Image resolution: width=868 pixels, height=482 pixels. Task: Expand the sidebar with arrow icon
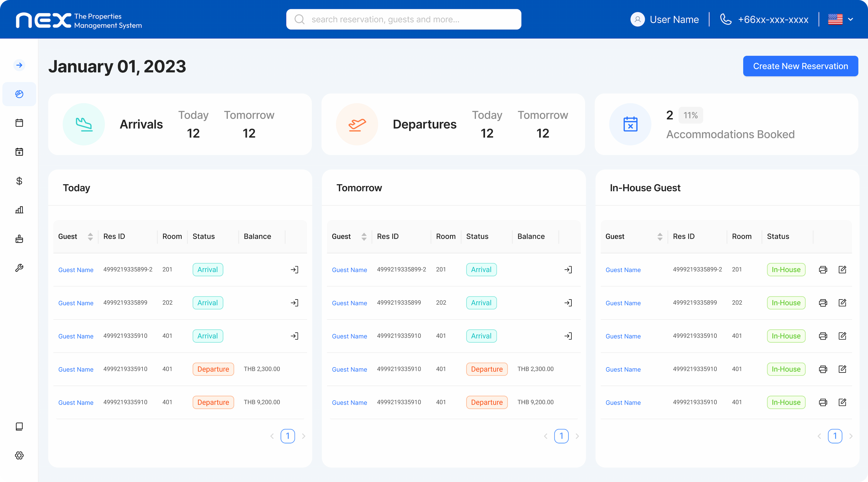(19, 65)
